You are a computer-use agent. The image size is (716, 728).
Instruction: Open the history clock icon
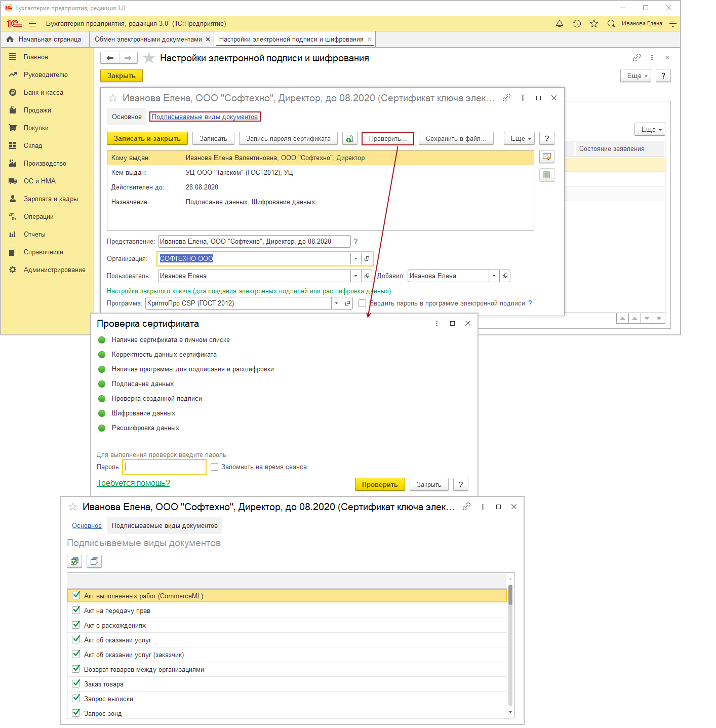[577, 24]
